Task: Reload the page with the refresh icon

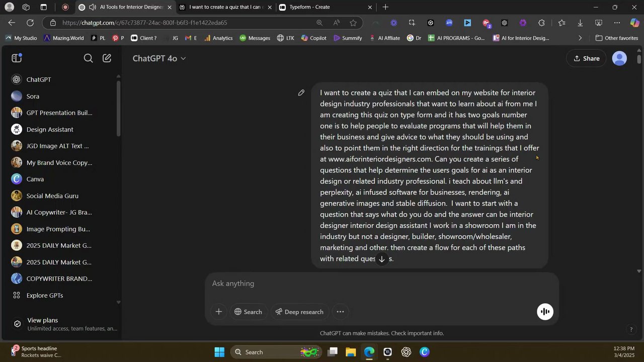Action: pos(30,23)
